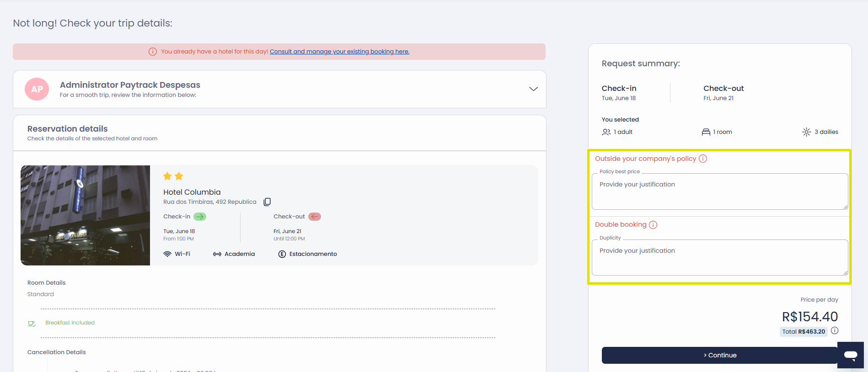Click the 'Until 12:00 PM' check-out time
This screenshot has width=868, height=372.
(289, 239)
